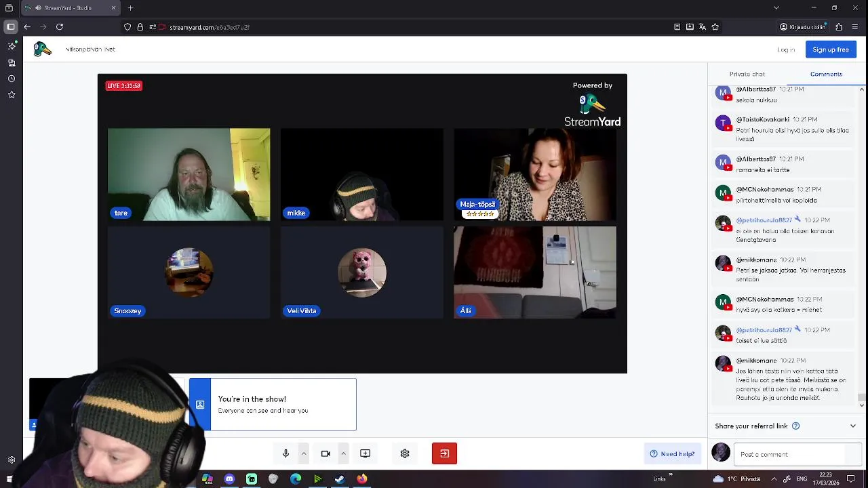The height and width of the screenshot is (488, 868).
Task: Select tare's video tile
Action: (x=189, y=175)
